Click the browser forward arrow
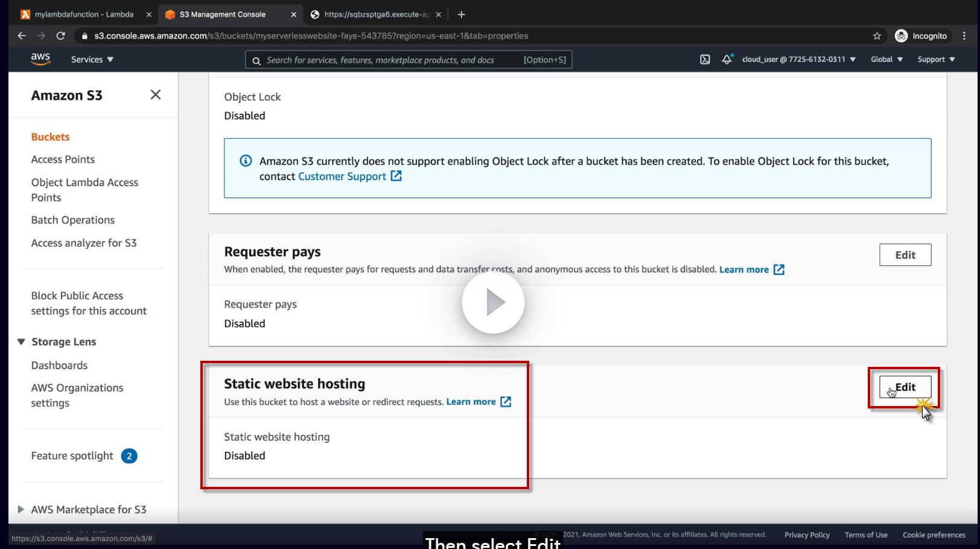The height and width of the screenshot is (549, 980). 41,36
